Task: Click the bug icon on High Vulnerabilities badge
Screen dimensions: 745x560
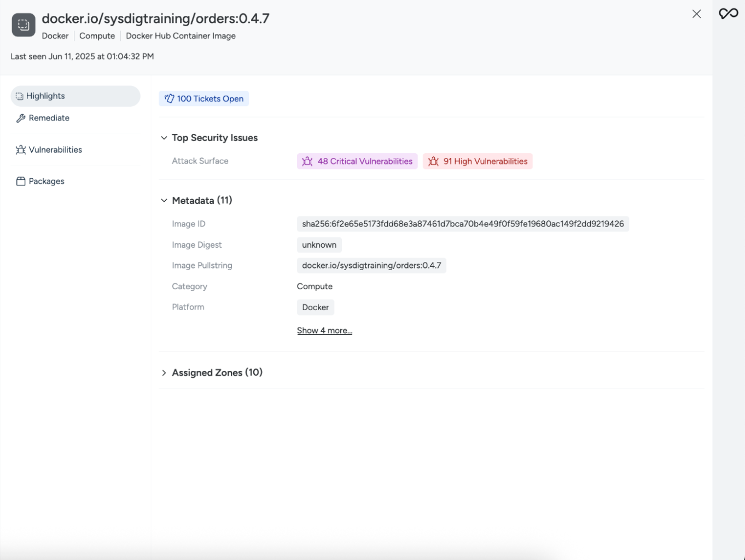Action: 433,161
